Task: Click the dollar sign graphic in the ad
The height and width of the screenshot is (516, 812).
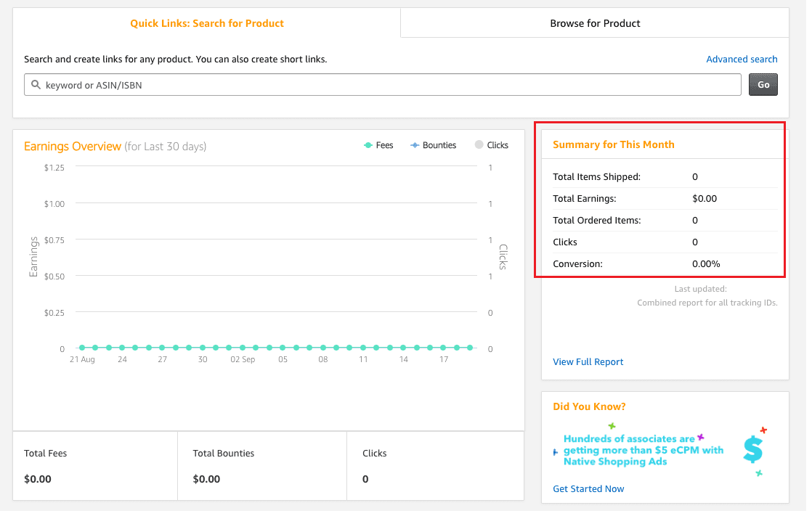Action: point(753,451)
